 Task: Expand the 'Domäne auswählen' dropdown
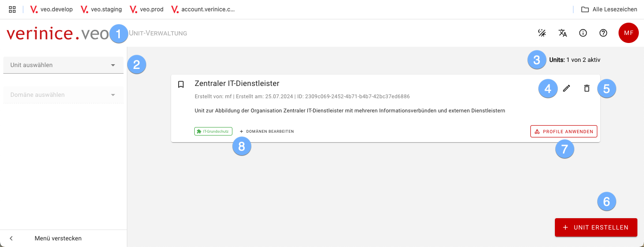coord(63,95)
